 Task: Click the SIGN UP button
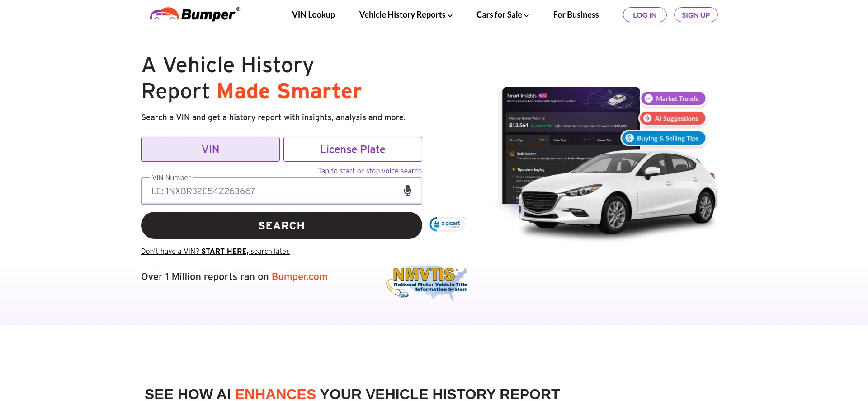[x=696, y=15]
